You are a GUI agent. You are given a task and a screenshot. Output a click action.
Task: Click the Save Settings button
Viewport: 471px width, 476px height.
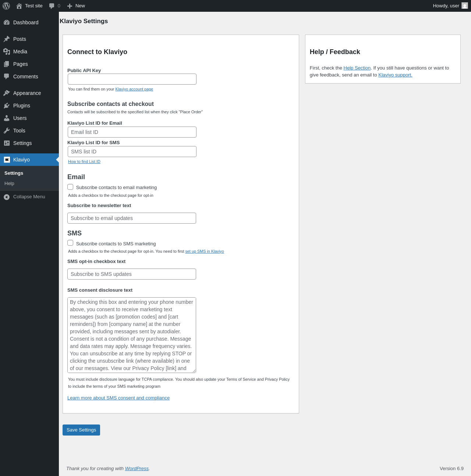pos(81,430)
